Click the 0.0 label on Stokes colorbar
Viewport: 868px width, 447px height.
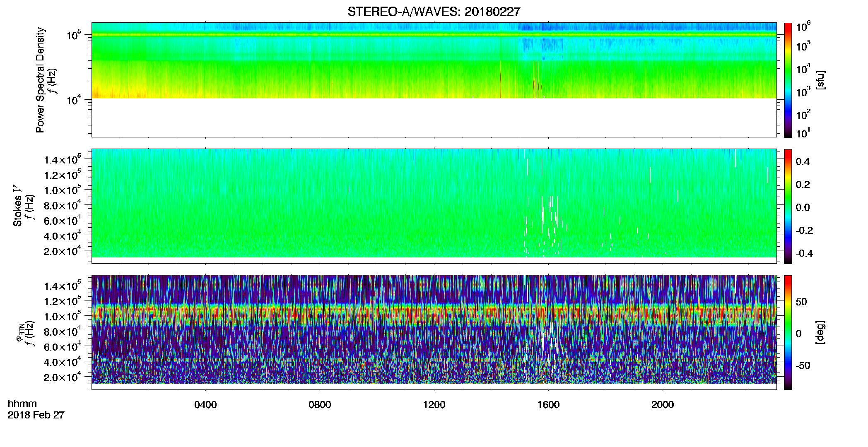(x=803, y=207)
